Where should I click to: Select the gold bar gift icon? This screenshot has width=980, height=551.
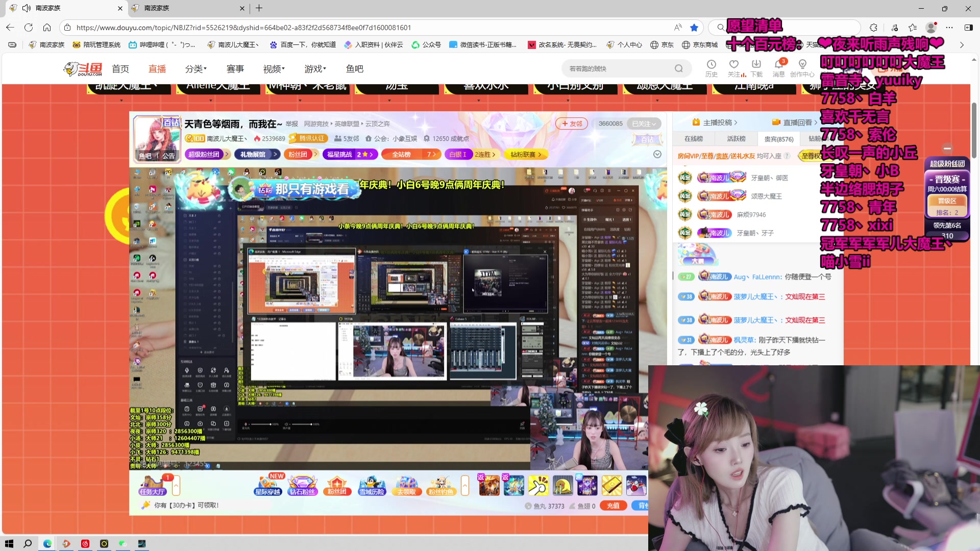(611, 485)
